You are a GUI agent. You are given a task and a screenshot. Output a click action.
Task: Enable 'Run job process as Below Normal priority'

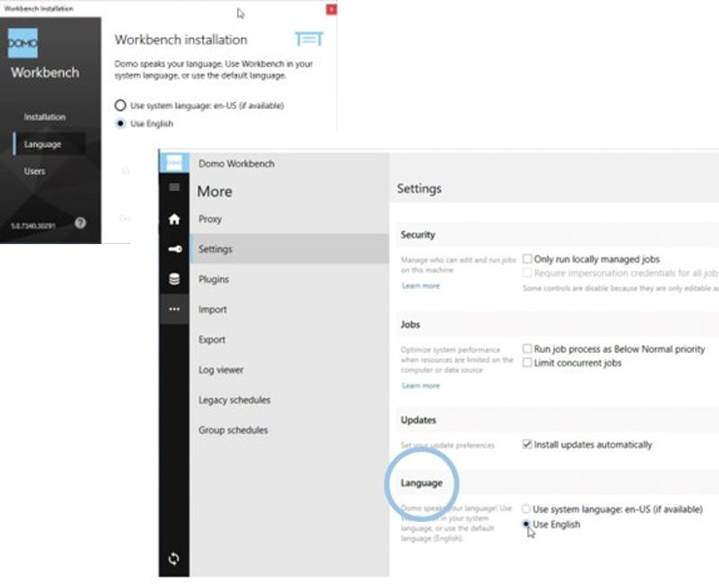click(x=527, y=349)
